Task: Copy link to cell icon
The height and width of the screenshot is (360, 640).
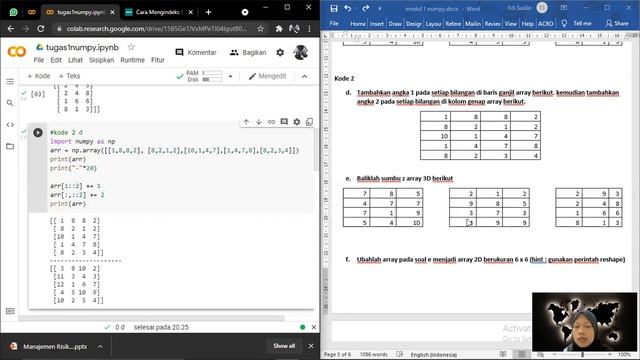Action: click(x=271, y=122)
